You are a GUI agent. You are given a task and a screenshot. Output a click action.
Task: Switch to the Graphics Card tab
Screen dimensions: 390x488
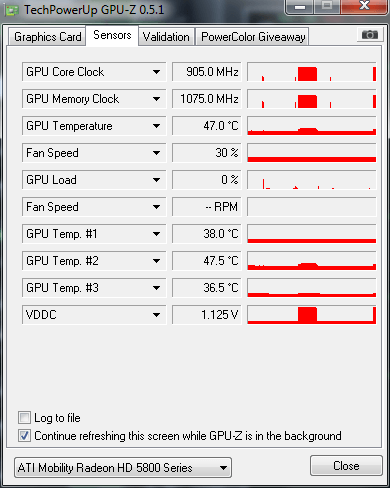click(47, 37)
